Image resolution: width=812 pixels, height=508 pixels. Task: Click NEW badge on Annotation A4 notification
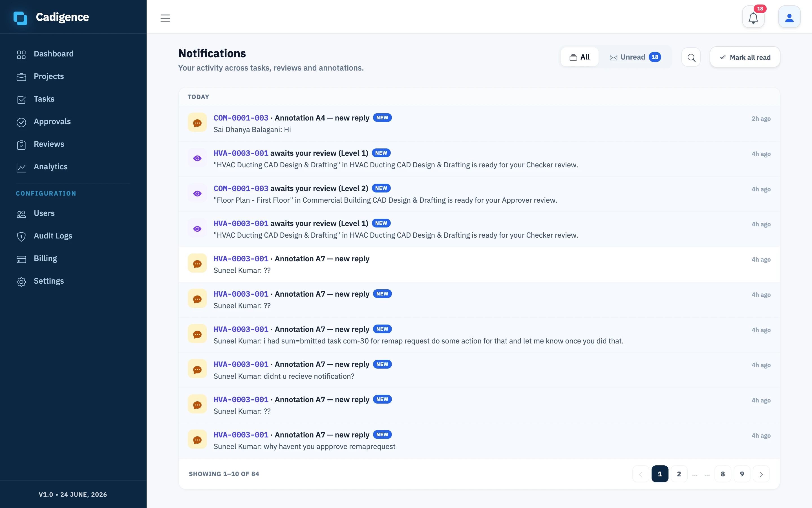382,118
